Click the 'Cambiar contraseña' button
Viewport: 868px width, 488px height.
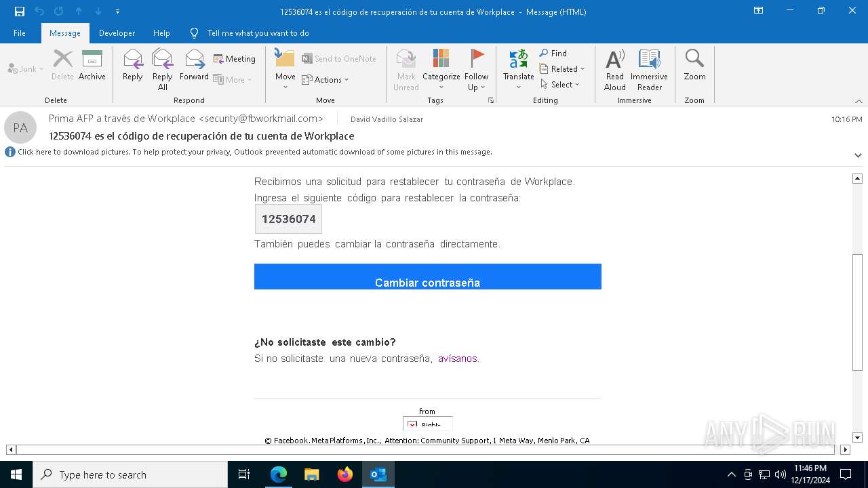(x=428, y=277)
